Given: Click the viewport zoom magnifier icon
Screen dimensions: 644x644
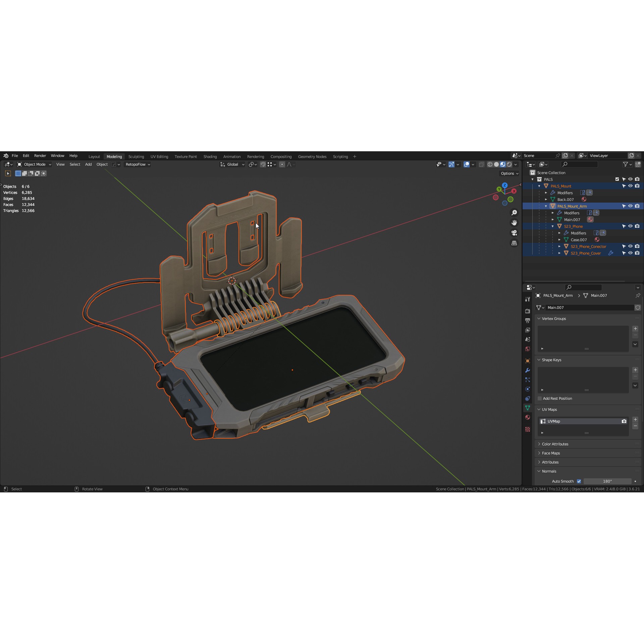Looking at the screenshot, I should (514, 212).
